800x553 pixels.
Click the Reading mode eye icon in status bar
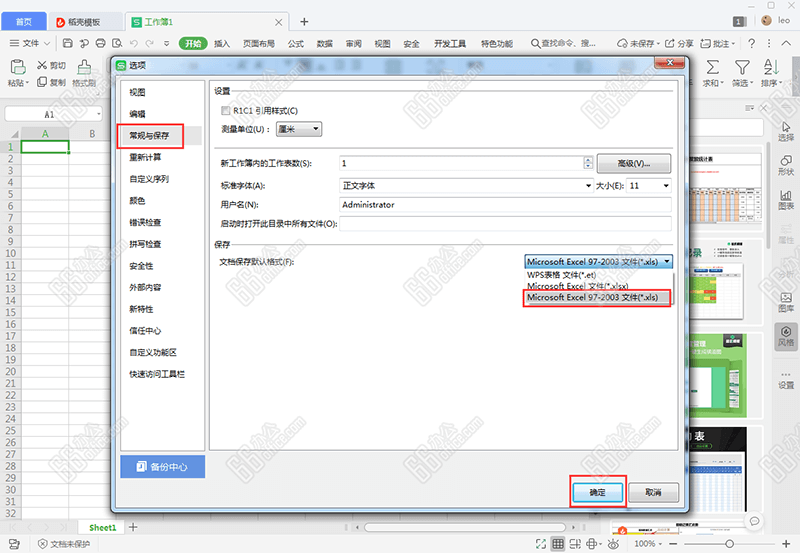pos(613,544)
